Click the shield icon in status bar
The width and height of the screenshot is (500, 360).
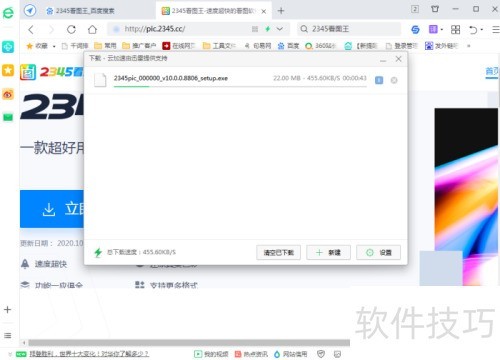321,354
